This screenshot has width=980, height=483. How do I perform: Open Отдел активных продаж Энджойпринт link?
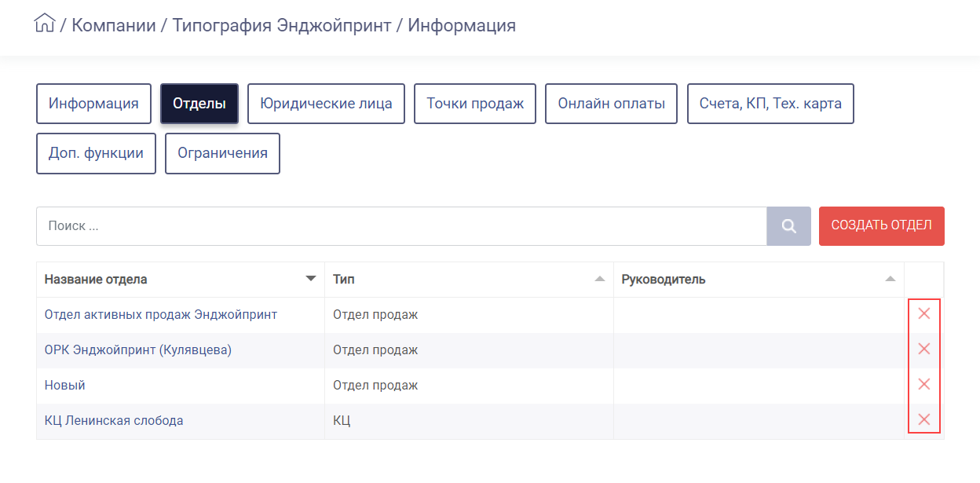pos(161,315)
